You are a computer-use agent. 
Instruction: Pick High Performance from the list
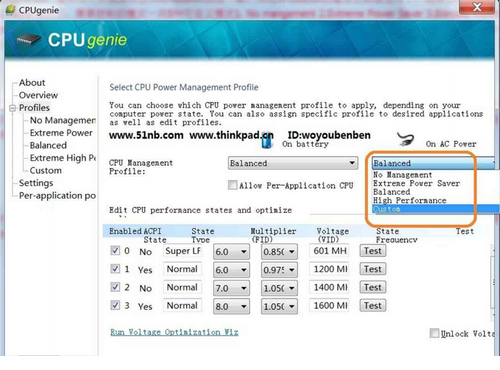pyautogui.click(x=409, y=200)
